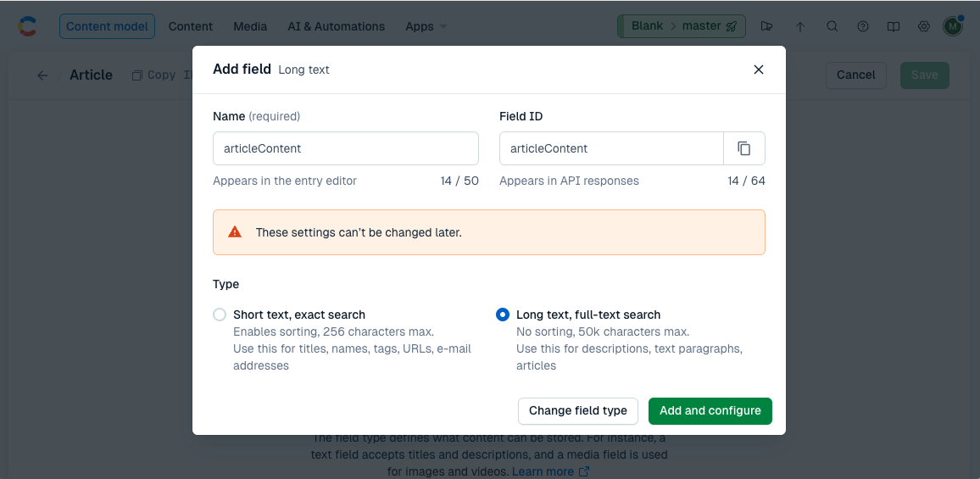This screenshot has height=479, width=980.
Task: Click the book documentation icon
Action: (x=894, y=26)
